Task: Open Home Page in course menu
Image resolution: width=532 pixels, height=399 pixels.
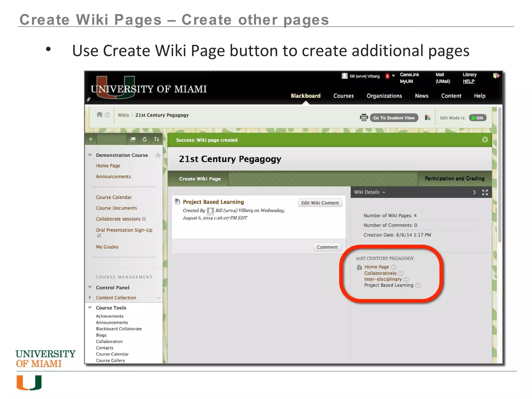Action: click(x=108, y=166)
